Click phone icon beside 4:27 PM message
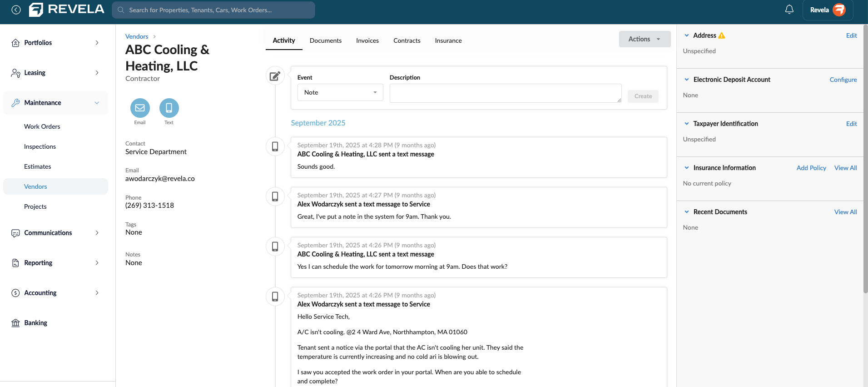This screenshot has width=868, height=387. [275, 196]
